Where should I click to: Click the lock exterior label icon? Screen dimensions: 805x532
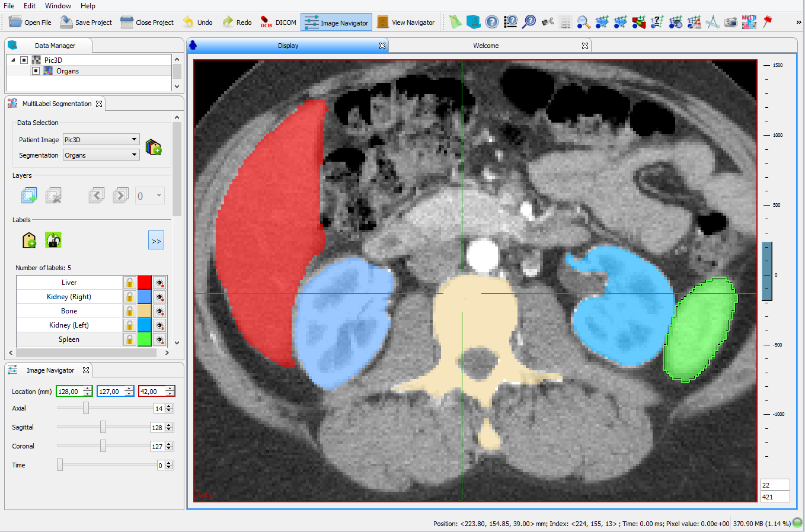click(53, 241)
